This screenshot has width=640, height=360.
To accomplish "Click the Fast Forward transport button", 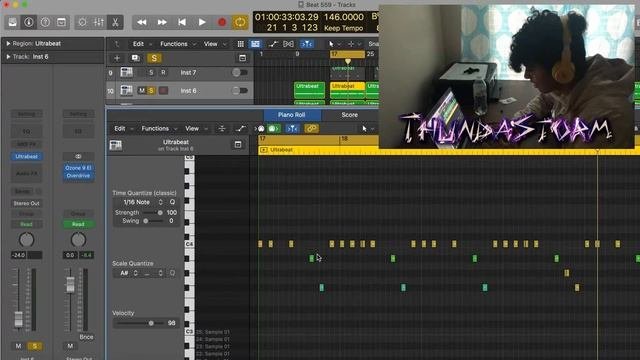I will click(x=162, y=22).
